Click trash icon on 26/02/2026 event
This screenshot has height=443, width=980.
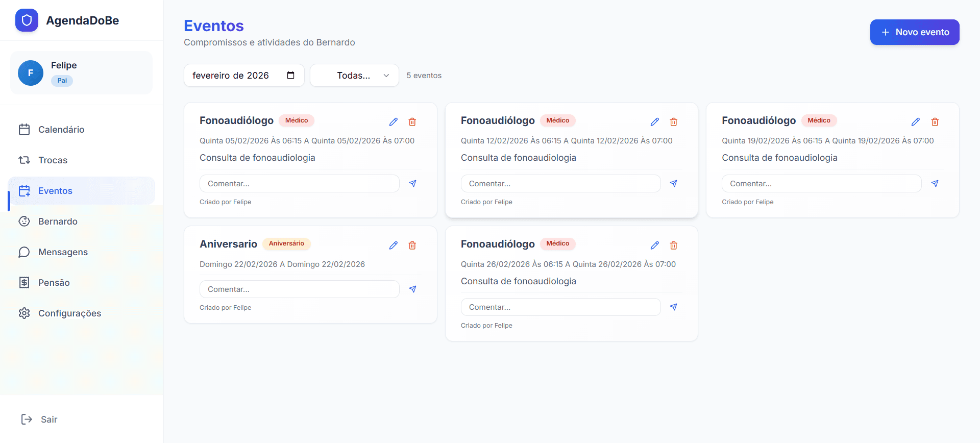click(673, 245)
